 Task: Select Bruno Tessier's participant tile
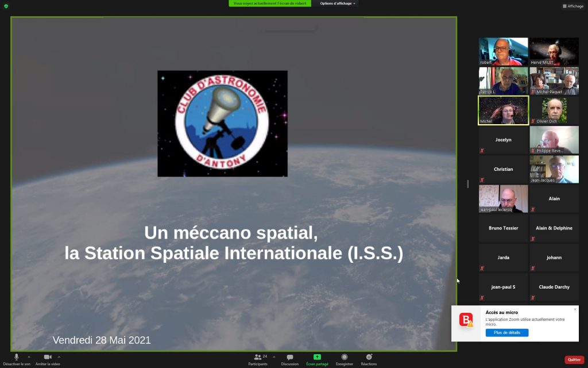(x=503, y=228)
